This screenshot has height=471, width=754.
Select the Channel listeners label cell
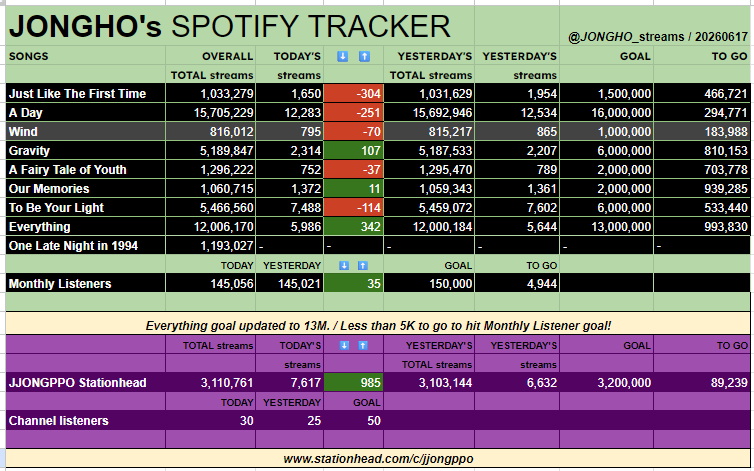(86, 420)
